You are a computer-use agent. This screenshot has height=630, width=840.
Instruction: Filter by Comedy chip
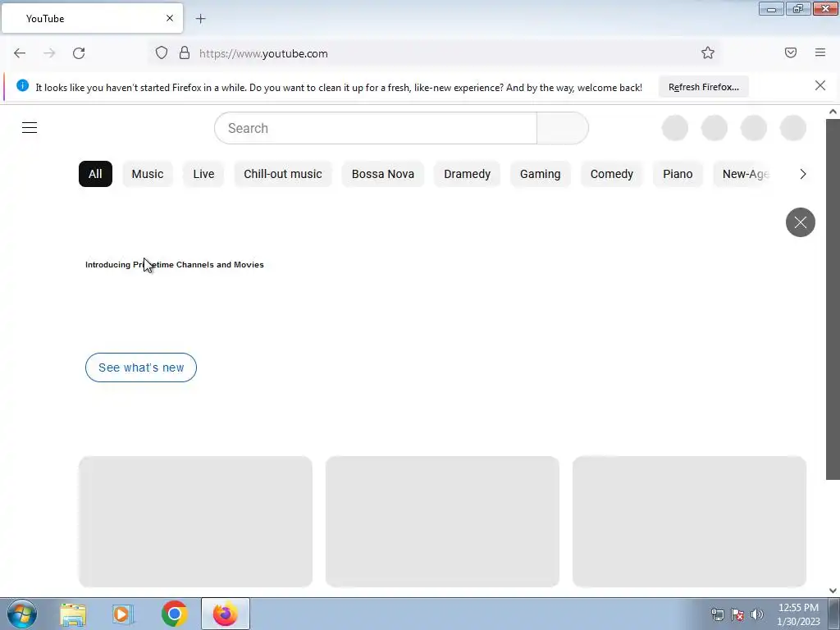(x=612, y=174)
